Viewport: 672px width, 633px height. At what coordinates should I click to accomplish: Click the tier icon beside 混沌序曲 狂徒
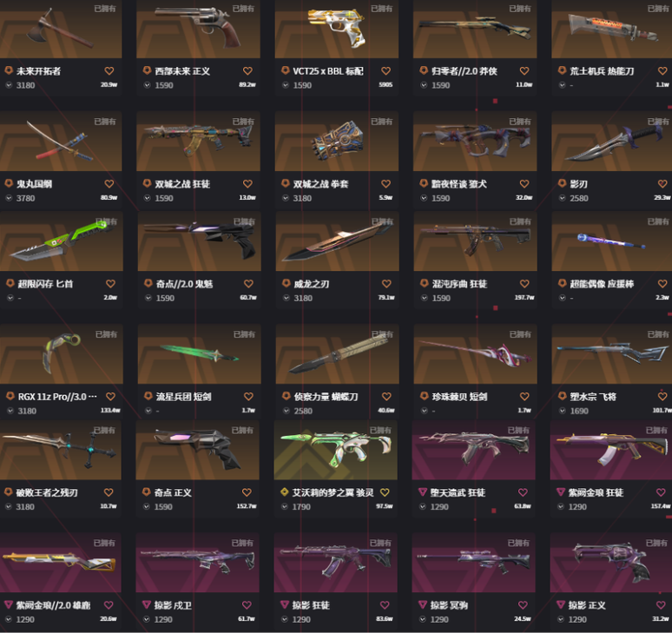point(424,283)
